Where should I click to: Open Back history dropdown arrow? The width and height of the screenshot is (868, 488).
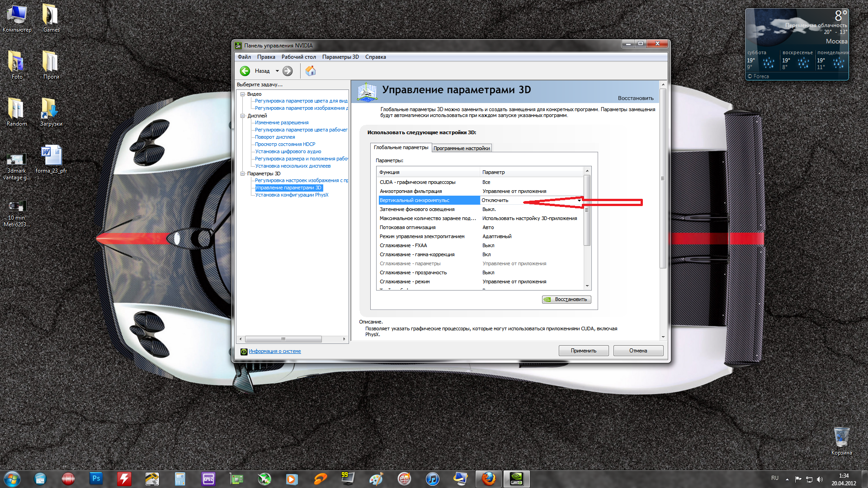tap(277, 71)
